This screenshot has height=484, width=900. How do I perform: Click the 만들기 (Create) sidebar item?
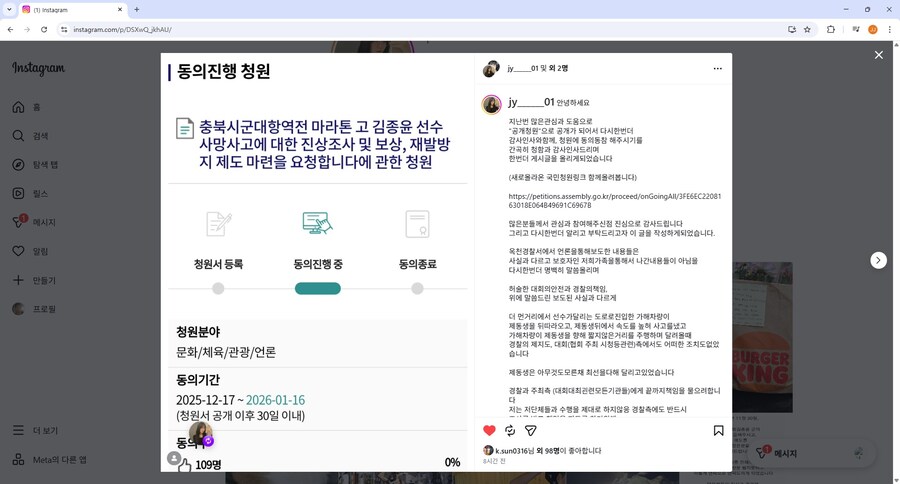coord(34,280)
